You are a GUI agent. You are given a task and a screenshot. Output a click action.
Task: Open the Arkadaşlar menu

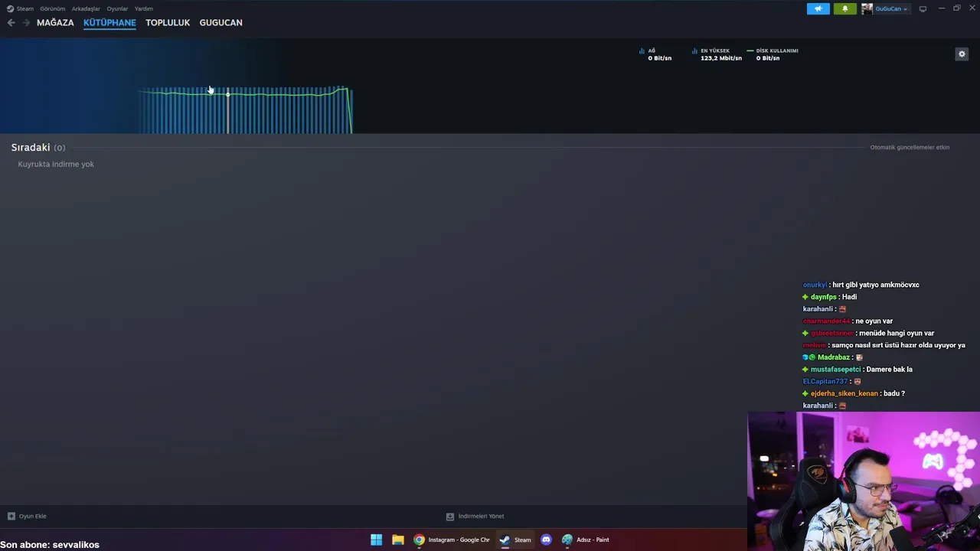coord(86,8)
